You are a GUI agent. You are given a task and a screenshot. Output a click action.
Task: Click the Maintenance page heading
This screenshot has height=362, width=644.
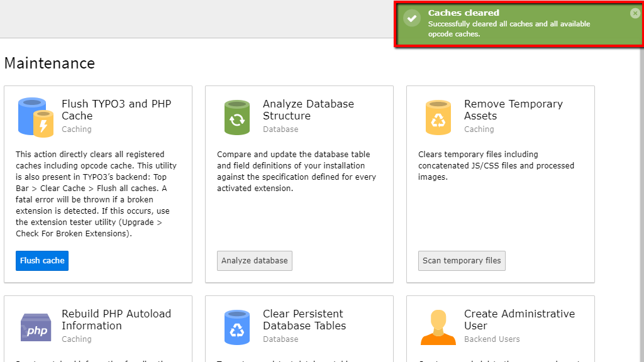click(x=50, y=63)
